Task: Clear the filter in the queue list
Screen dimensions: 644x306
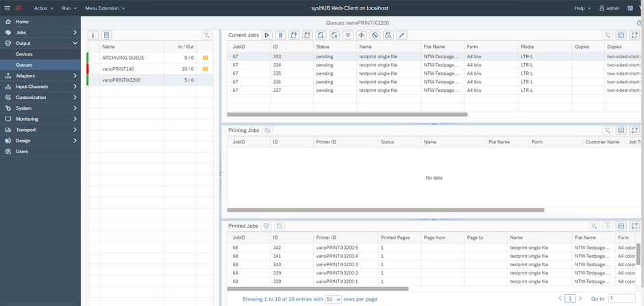Action: [x=207, y=36]
